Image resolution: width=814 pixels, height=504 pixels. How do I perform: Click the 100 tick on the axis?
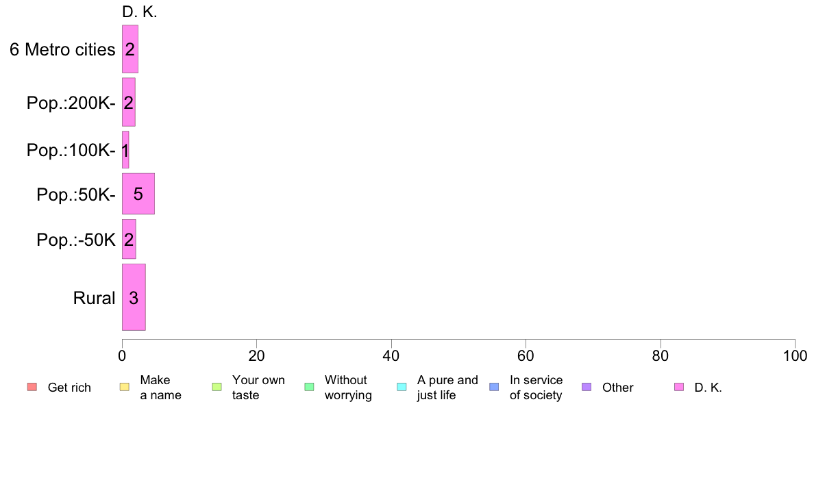point(795,355)
